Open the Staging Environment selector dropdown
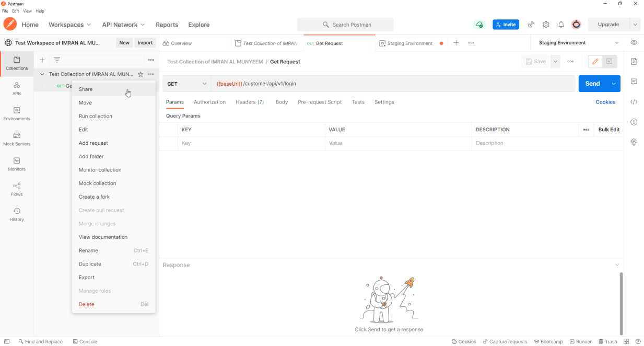Image resolution: width=644 pixels, height=346 pixels. [x=579, y=43]
